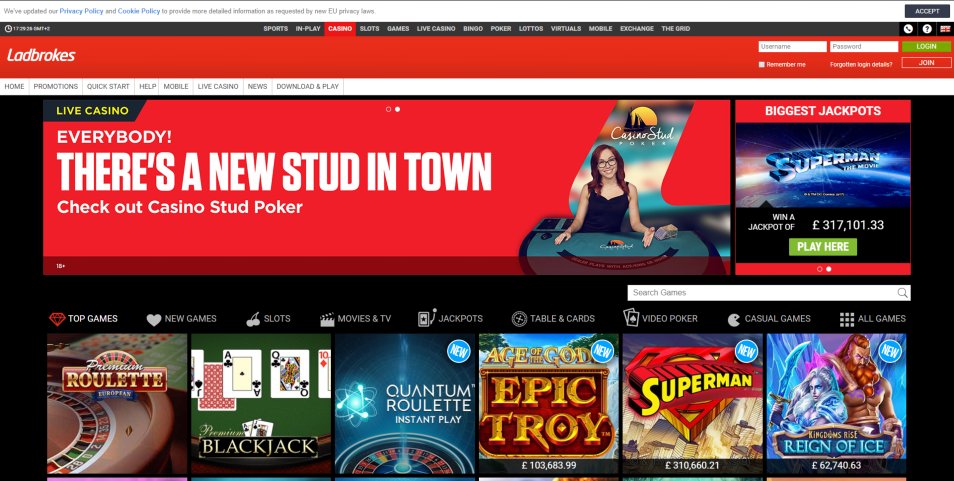
Task: Click NEW badge on Epic Troy
Action: [x=602, y=351]
